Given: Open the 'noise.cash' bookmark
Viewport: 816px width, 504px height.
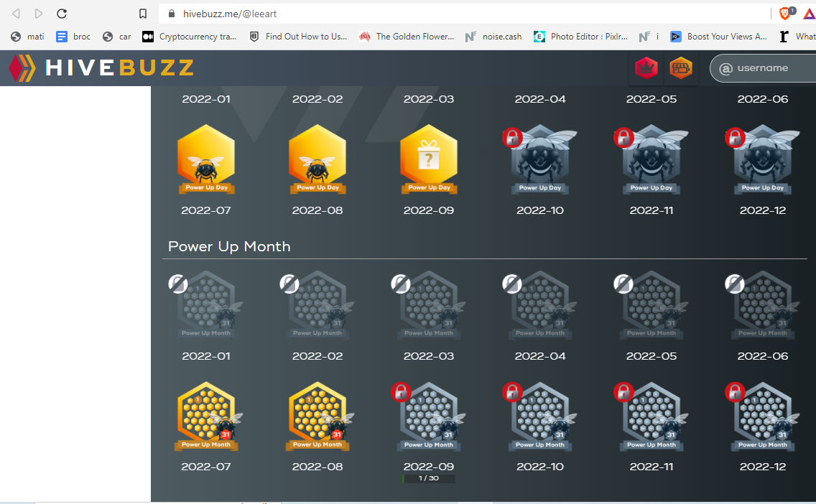Looking at the screenshot, I should [x=493, y=37].
